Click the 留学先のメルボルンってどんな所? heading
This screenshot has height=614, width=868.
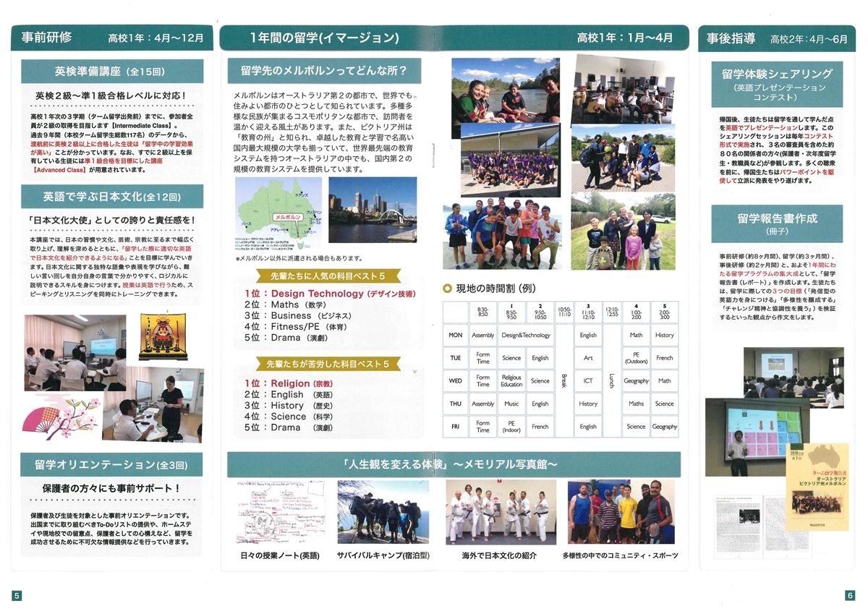[x=323, y=70]
